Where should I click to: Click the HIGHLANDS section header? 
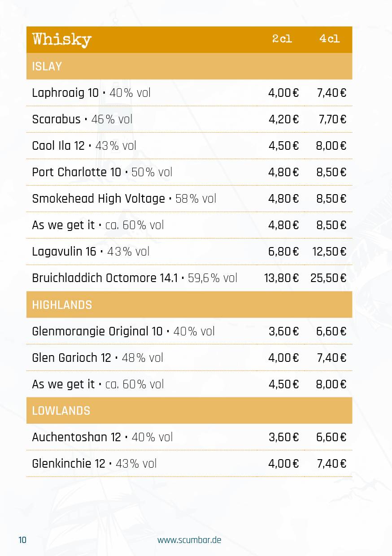click(x=189, y=305)
